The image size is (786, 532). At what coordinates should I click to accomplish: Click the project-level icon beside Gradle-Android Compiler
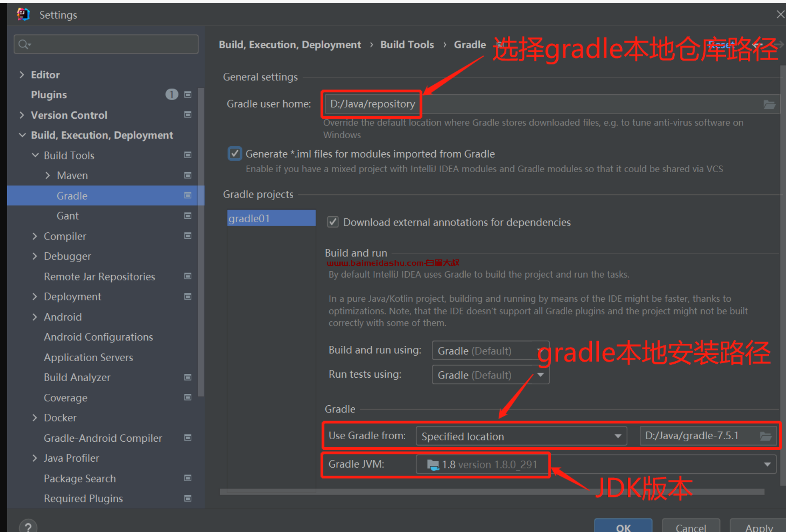pos(188,437)
